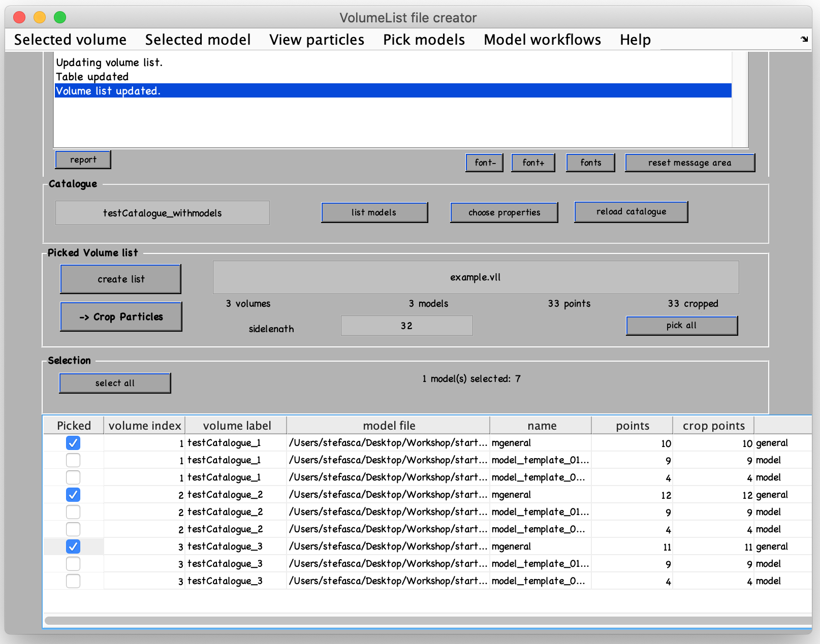Click the fonts button
Screen dimensions: 820x644
tap(590, 163)
